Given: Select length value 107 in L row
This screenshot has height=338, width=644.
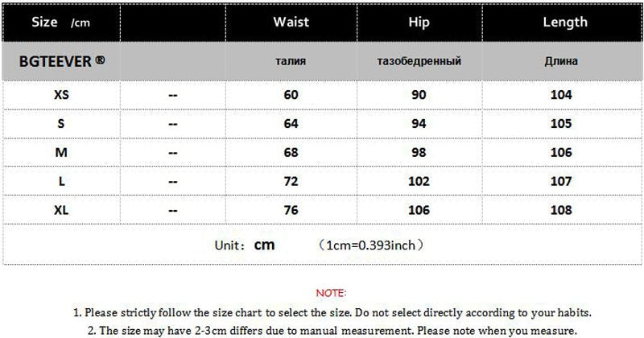Looking at the screenshot, I should click(561, 182).
